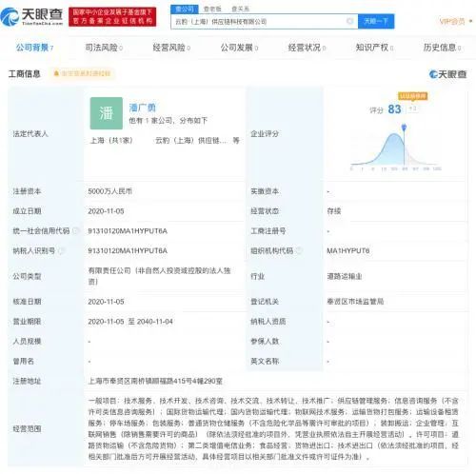
Task: Click the 工商注册号 row label
Action: coord(268,230)
